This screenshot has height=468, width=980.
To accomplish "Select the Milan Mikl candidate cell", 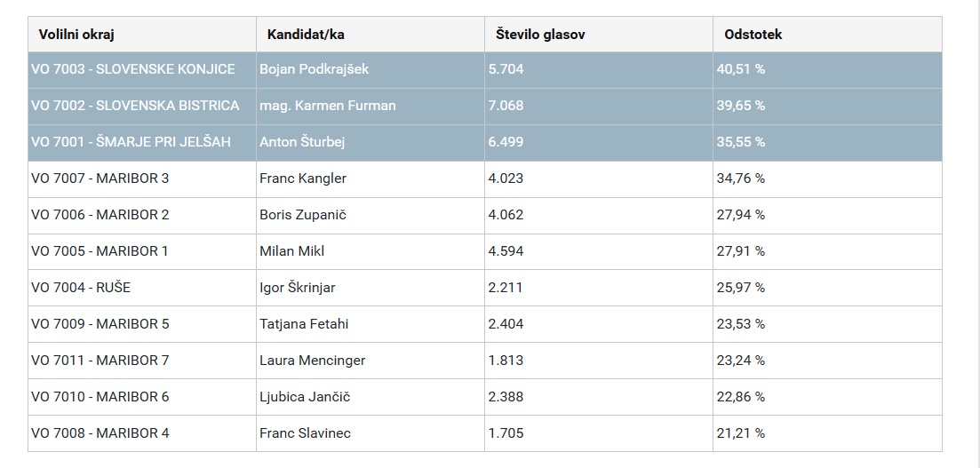I will [x=291, y=251].
